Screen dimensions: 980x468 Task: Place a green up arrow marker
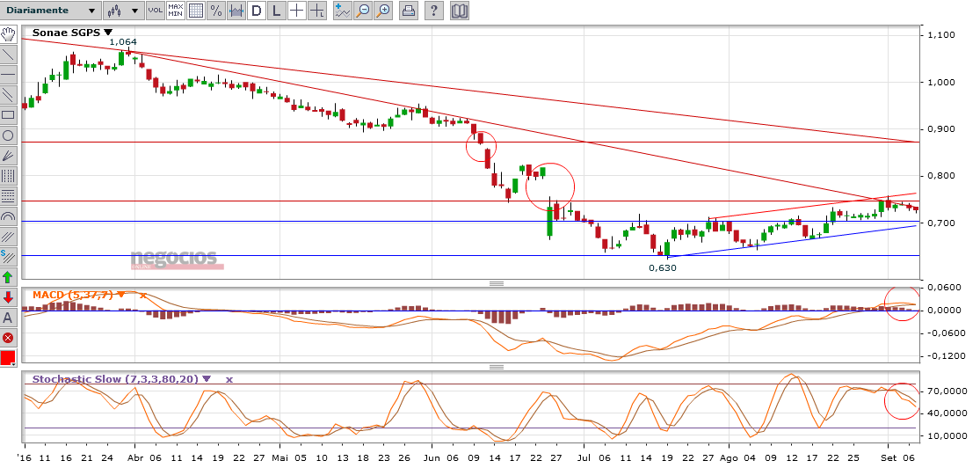[x=8, y=276]
